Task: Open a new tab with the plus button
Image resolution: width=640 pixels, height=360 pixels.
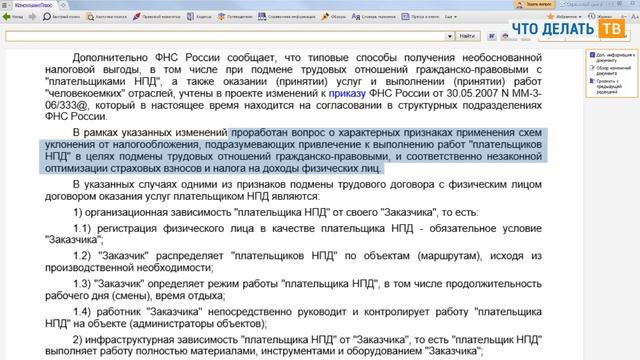Action: click(x=63, y=5)
